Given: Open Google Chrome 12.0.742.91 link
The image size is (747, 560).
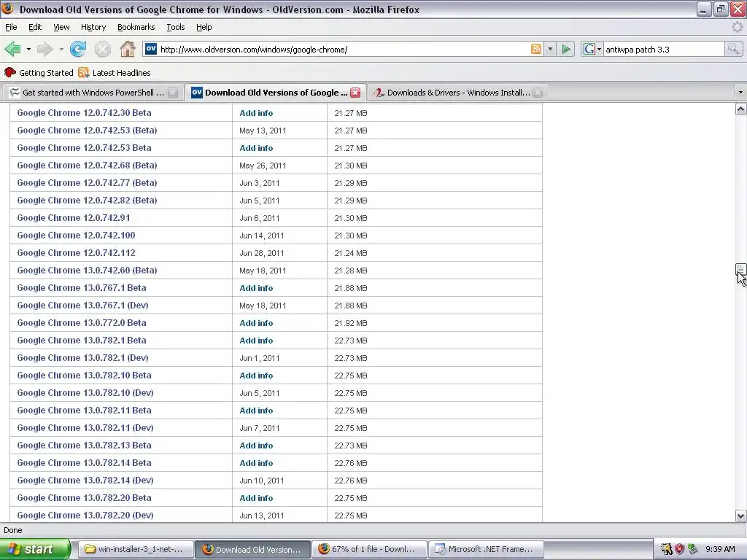Looking at the screenshot, I should [74, 217].
